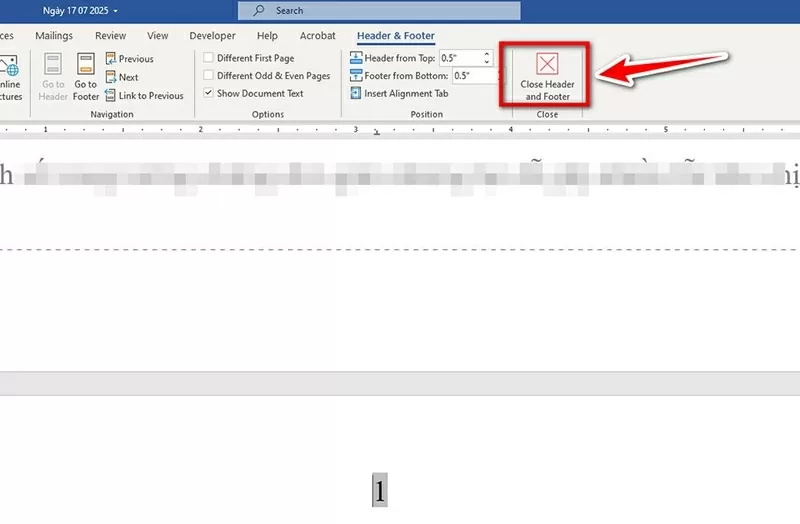Click the Go to Header icon

pyautogui.click(x=53, y=64)
